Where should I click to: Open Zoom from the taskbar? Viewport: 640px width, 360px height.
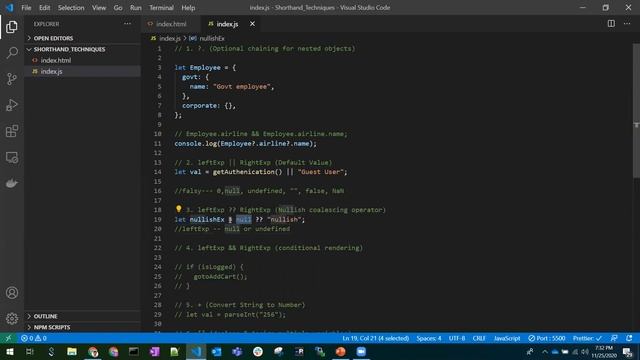pyautogui.click(x=361, y=351)
